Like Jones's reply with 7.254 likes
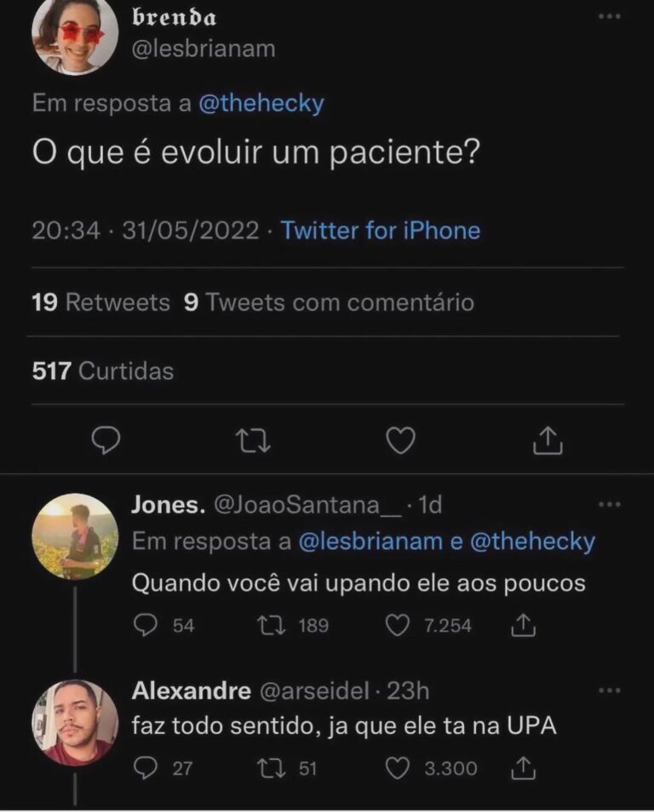 398,626
